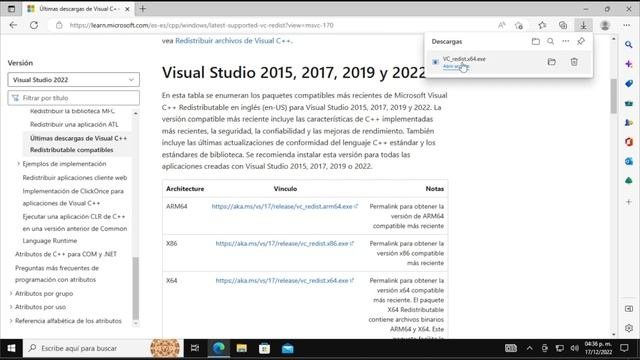Open the Favorites star icon
The height and width of the screenshot is (360, 640).
coord(542,25)
